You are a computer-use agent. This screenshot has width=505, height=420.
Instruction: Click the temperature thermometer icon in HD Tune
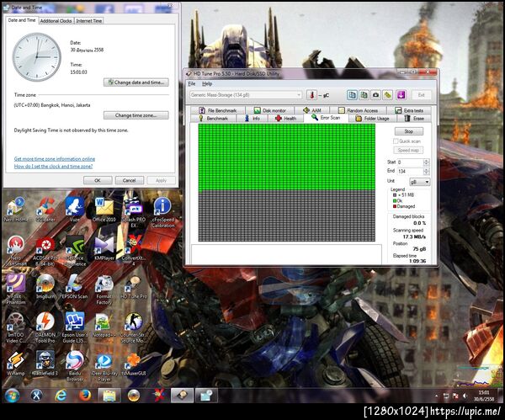coord(311,95)
